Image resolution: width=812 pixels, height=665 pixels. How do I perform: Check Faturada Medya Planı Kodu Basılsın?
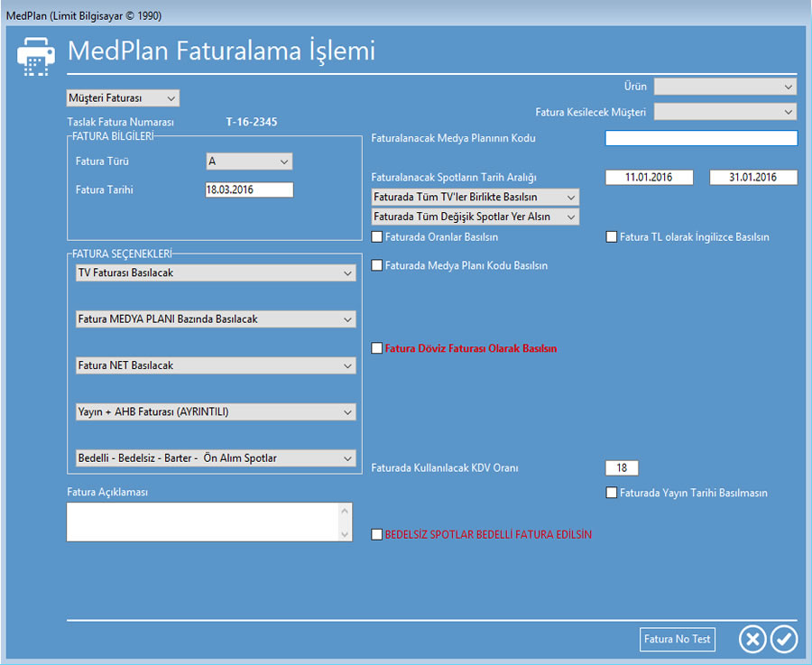pyautogui.click(x=377, y=266)
